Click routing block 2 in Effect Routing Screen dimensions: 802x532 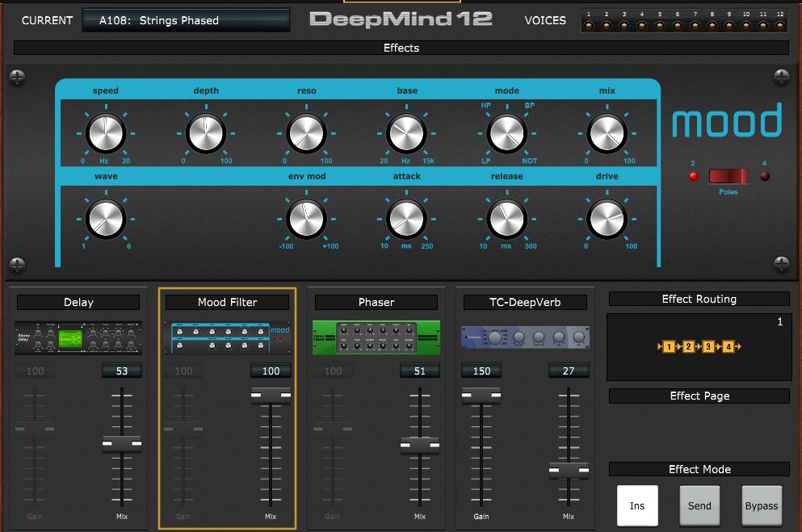tap(688, 347)
